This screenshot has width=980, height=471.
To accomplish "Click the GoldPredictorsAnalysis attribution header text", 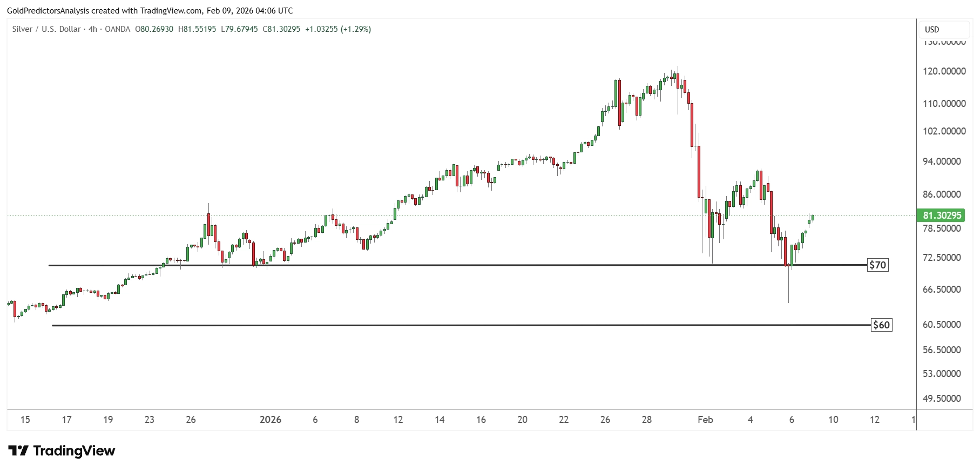I will 150,10.
